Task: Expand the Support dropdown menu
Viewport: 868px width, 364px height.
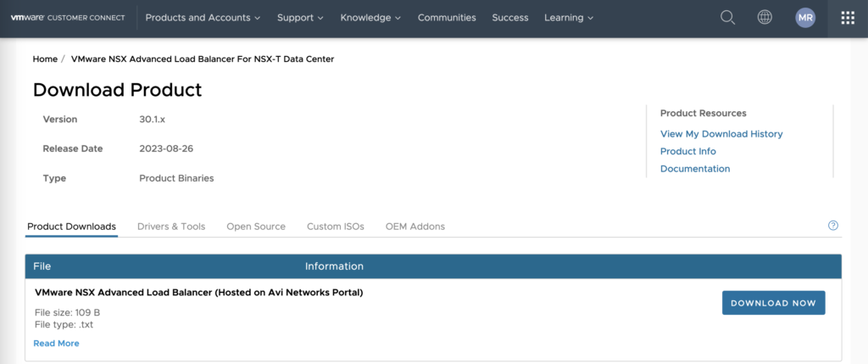Action: click(x=300, y=18)
